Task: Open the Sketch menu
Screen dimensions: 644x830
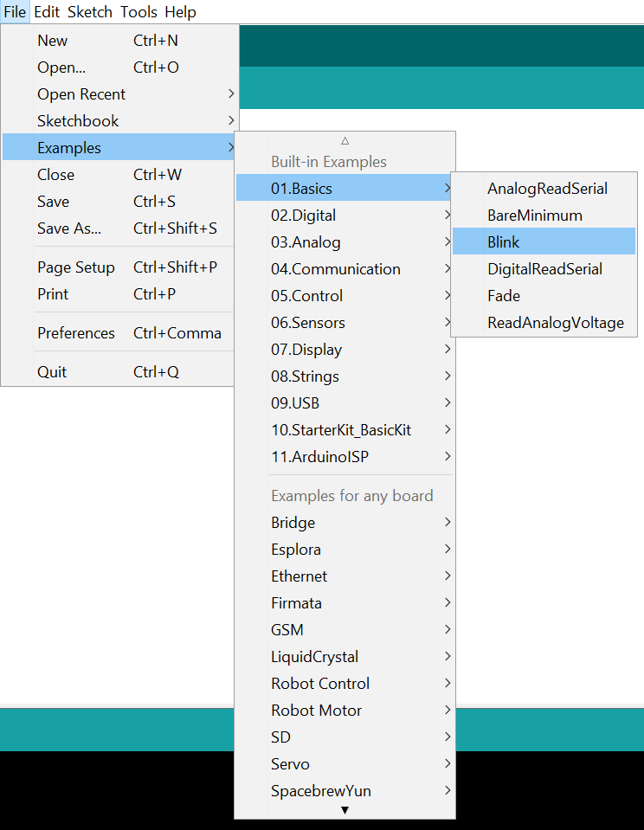Action: pos(89,11)
